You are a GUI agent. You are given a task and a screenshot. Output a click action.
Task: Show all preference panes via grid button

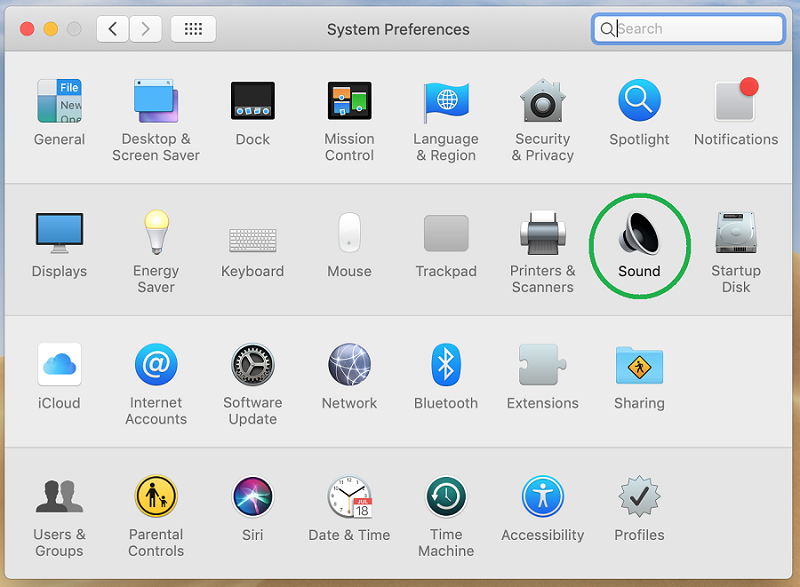(192, 28)
